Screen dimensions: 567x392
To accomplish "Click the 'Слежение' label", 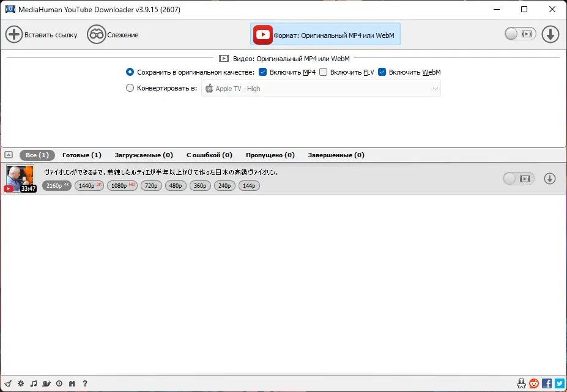I will [123, 35].
